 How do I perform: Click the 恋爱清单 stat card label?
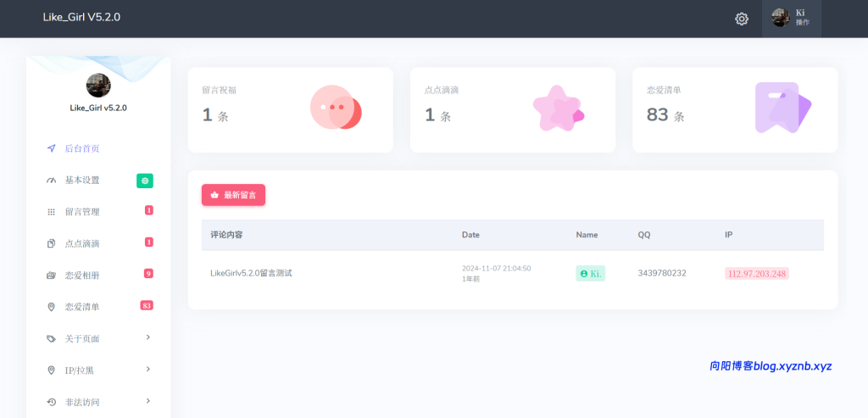(664, 90)
